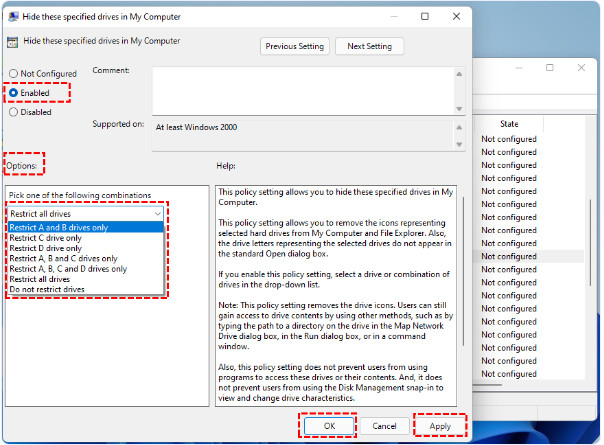Choose Restrict C drive only
This screenshot has height=445, width=604.
point(86,238)
